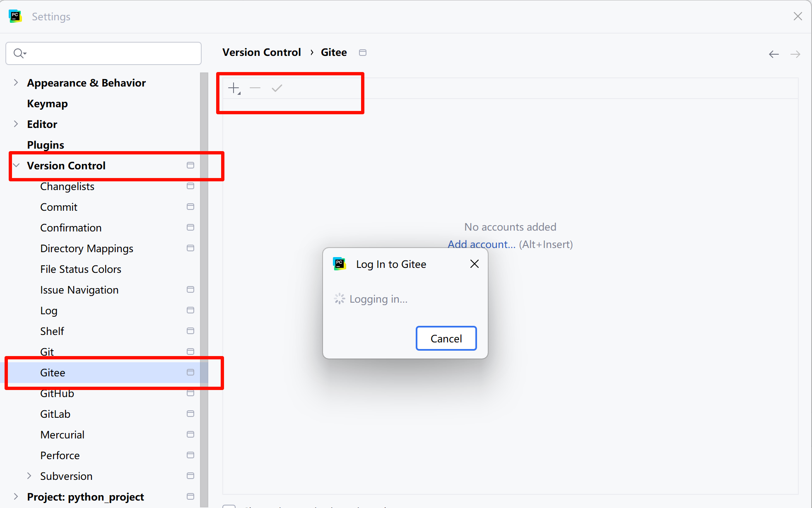812x508 pixels.
Task: Expand the Subversion subtree
Action: (29, 476)
